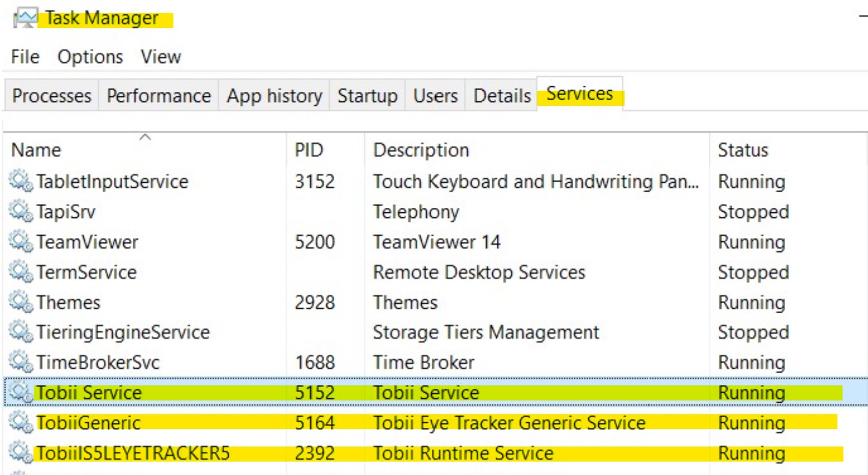Screen dimensions: 868x475
Task: Click the TeamViewer service gear icon
Action: tap(21, 241)
